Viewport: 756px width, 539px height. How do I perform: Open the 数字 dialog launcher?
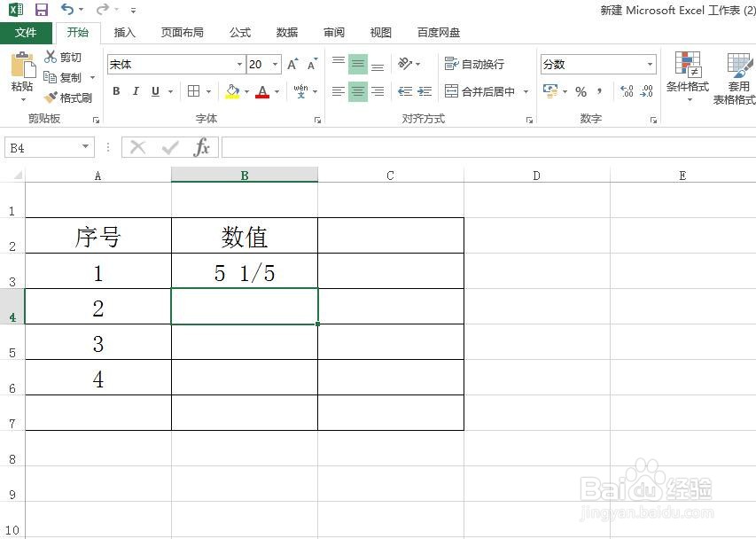[x=653, y=120]
